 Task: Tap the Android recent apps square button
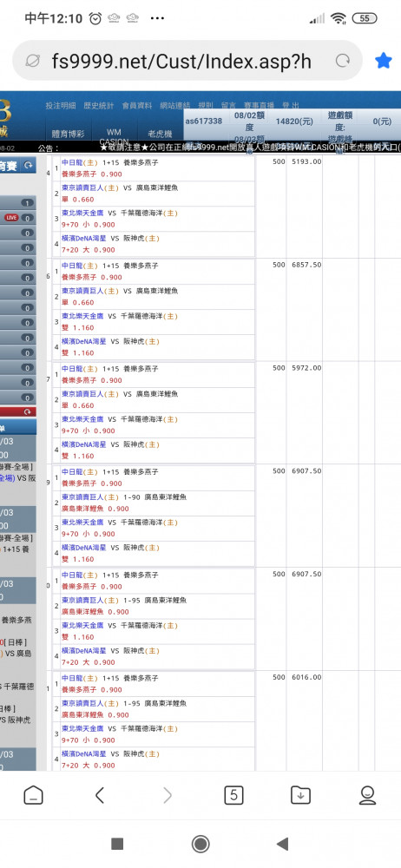117,844
